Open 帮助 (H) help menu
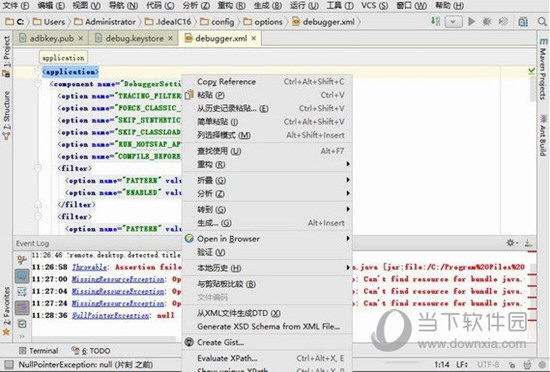The image size is (550, 372). tap(449, 6)
